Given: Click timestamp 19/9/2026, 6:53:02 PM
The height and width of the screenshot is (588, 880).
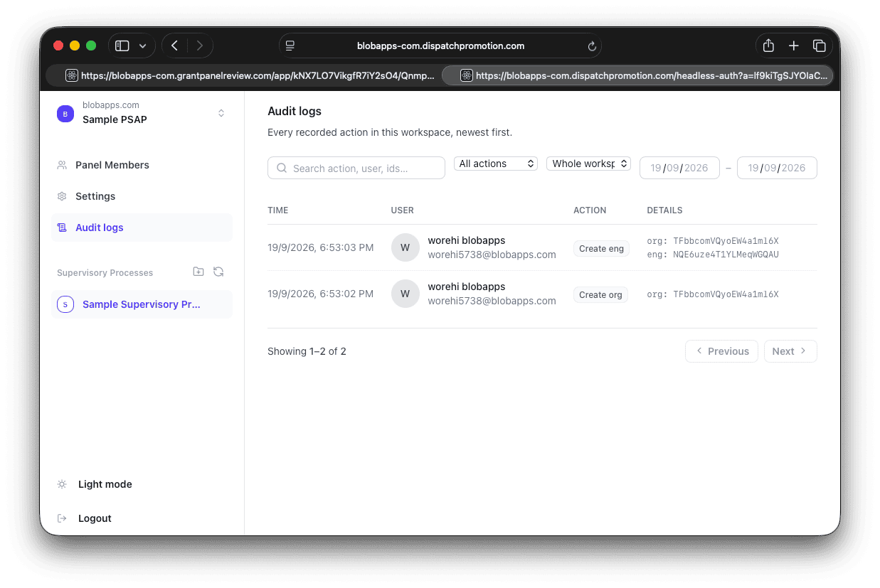Looking at the screenshot, I should point(321,294).
